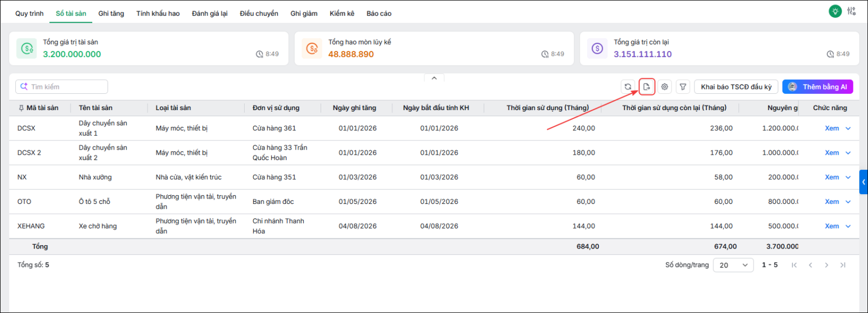
Task: Click Xem link for DCSX 2 row
Action: coord(832,153)
